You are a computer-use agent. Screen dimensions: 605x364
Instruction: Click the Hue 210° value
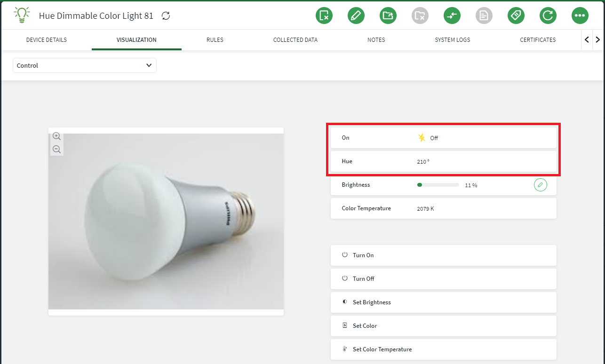point(423,161)
